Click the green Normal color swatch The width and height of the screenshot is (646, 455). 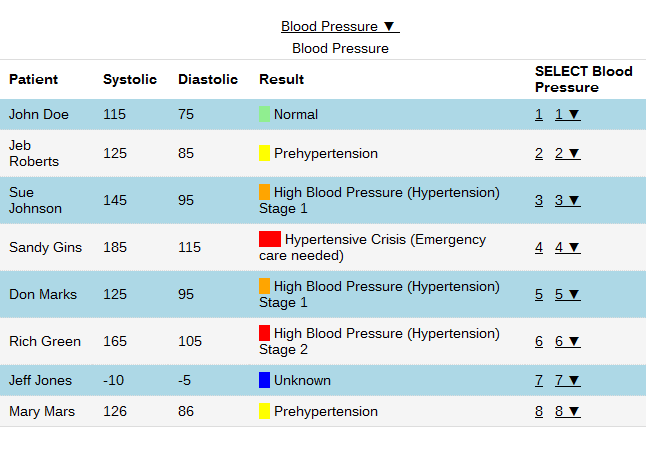pyautogui.click(x=265, y=114)
